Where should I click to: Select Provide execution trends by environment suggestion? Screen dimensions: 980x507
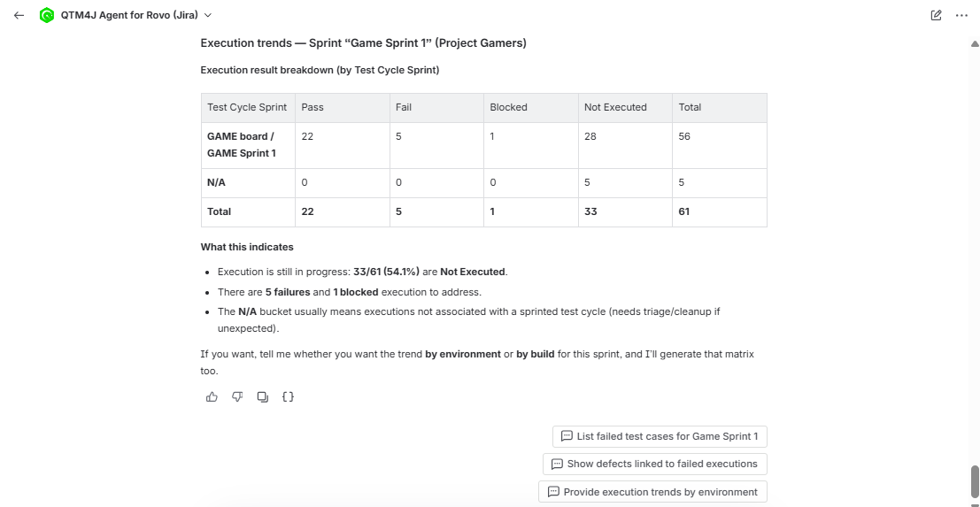tap(652, 491)
